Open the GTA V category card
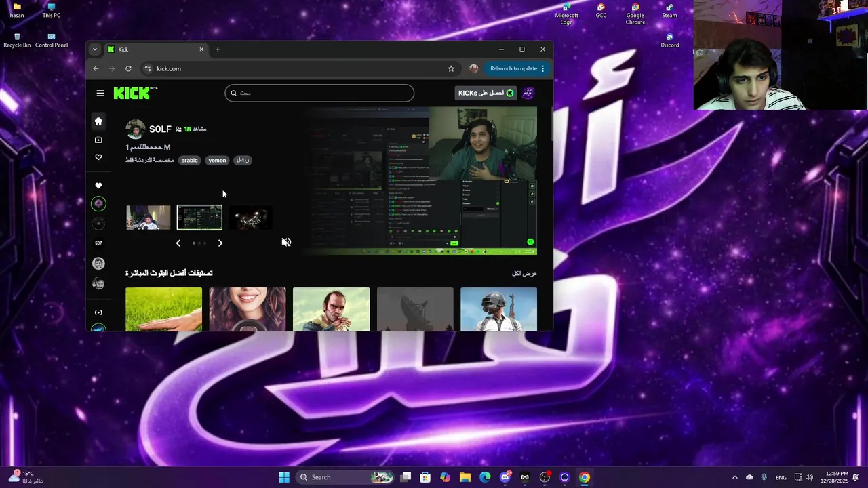868x488 pixels. [332, 309]
